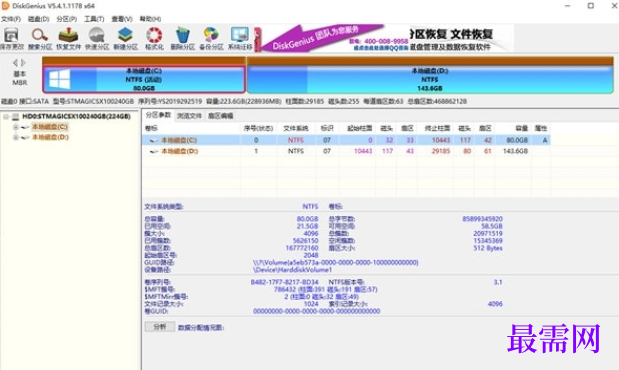Start the 系统迁移 system migration tool

[240, 38]
